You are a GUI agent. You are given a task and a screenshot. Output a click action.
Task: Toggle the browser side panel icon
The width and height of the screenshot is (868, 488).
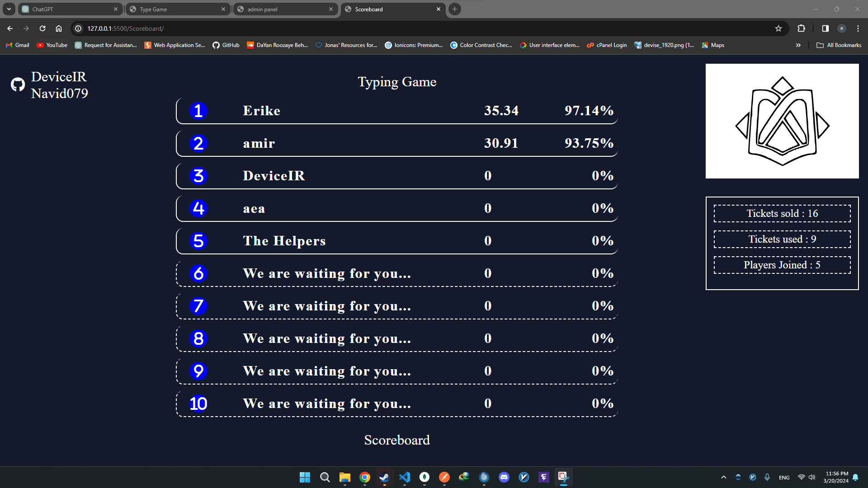[x=825, y=28]
